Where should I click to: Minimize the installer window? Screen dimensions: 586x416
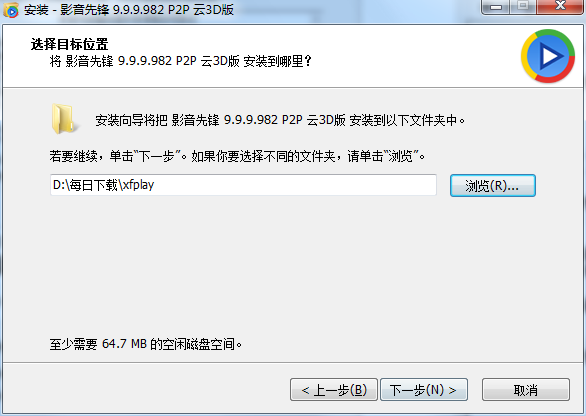click(496, 7)
